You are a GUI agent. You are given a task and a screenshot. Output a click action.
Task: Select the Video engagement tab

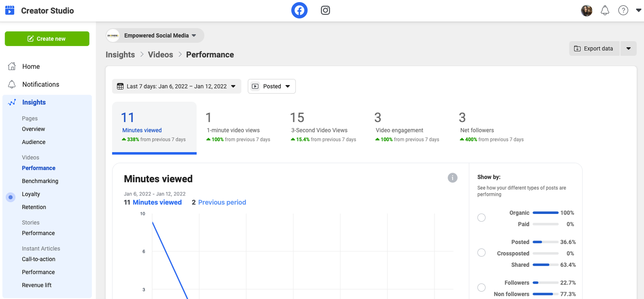pos(408,128)
